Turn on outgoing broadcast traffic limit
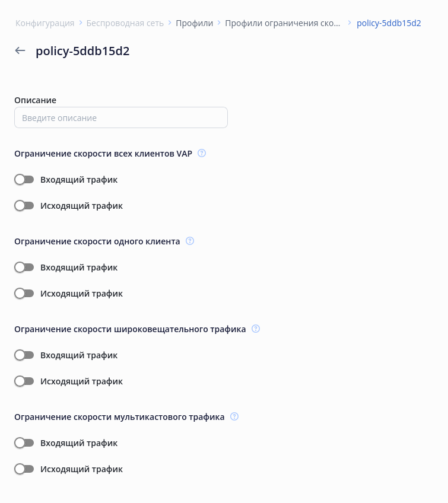 [x=24, y=381]
